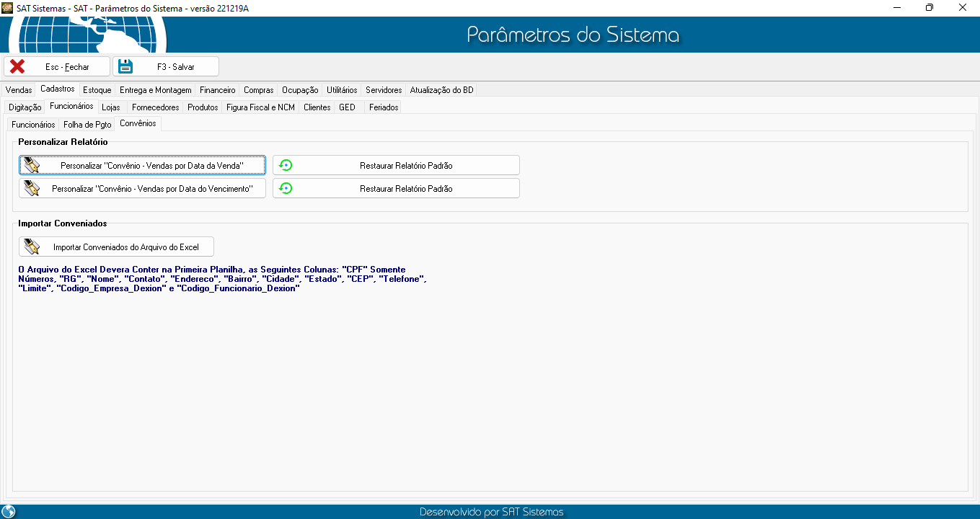Open the Vendas tab
This screenshot has width=980, height=519.
(x=19, y=90)
